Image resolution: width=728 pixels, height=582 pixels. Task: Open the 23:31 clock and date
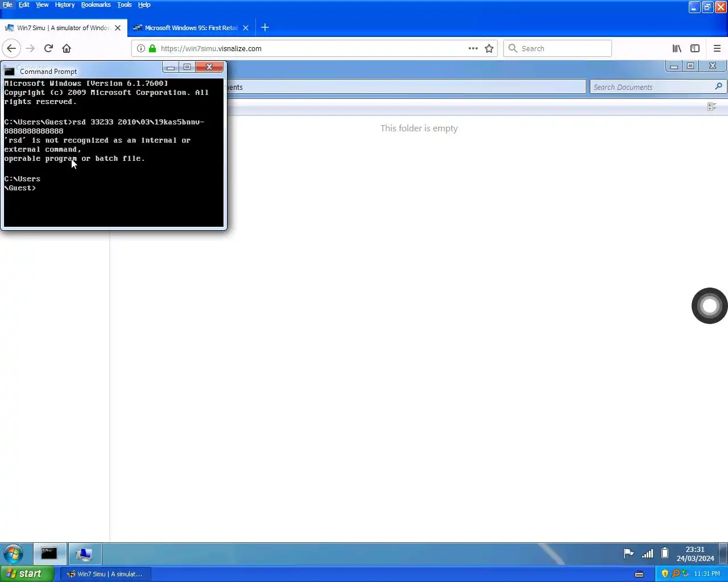coord(695,554)
